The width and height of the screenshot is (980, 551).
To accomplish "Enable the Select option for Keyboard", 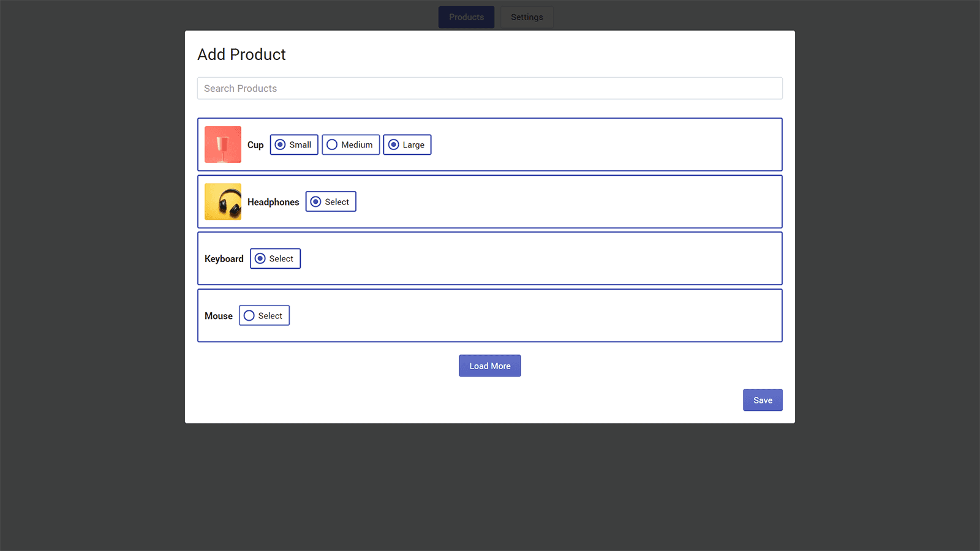I will pyautogui.click(x=260, y=258).
